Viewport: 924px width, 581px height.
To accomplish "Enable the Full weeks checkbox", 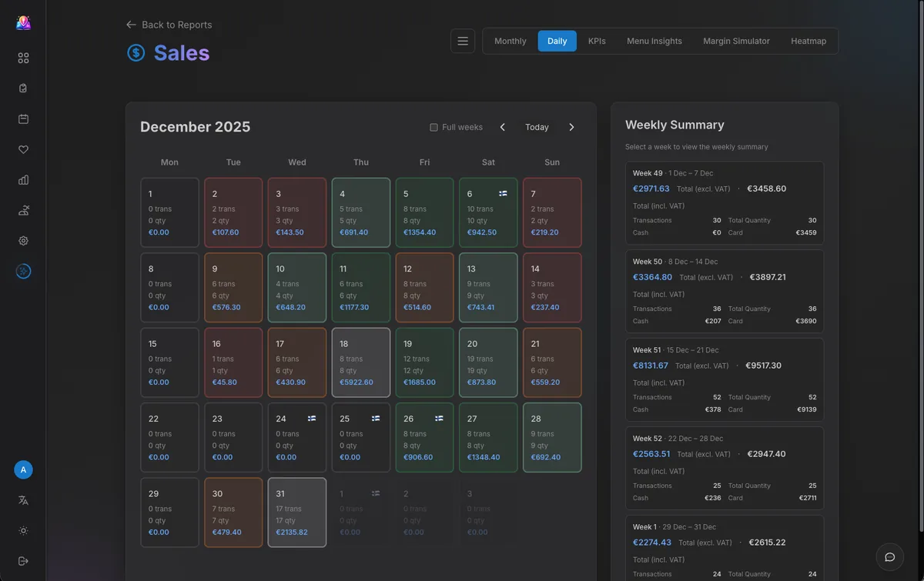I will (x=434, y=126).
